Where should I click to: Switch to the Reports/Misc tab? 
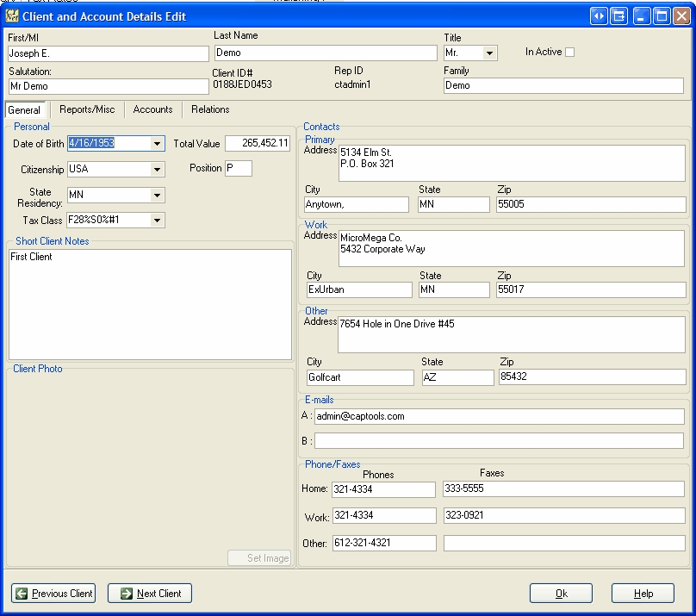[x=87, y=109]
